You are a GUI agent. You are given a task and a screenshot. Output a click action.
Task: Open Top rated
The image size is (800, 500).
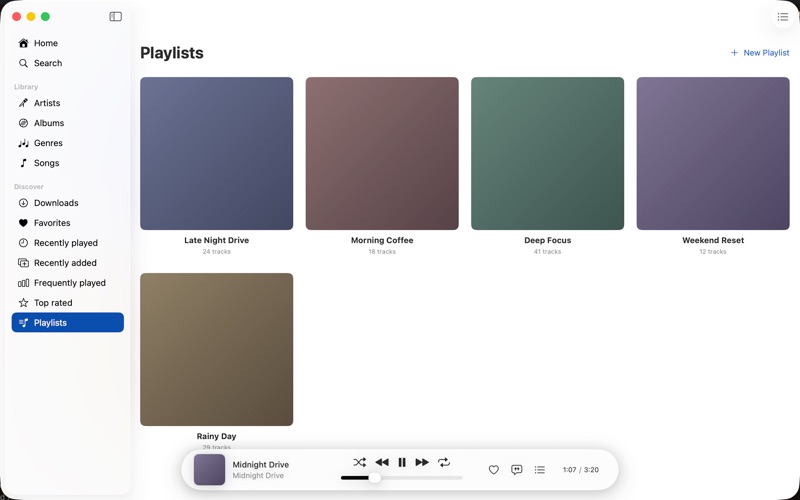68,303
